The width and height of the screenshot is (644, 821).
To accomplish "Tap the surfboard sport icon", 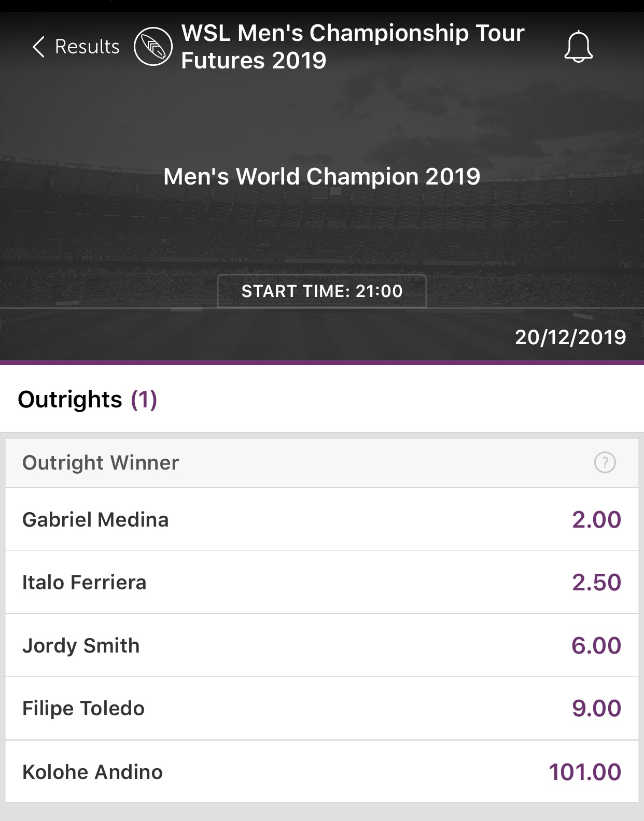I will [153, 47].
